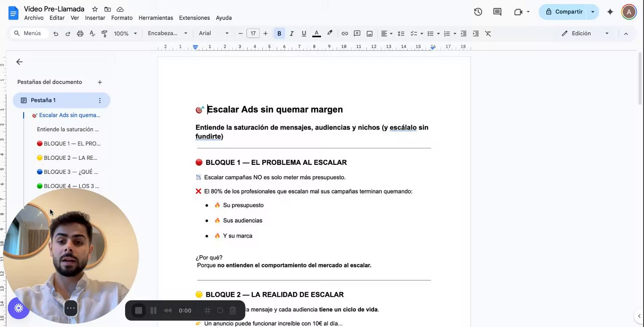The width and height of the screenshot is (644, 327).
Task: Toggle bold formatting
Action: click(279, 34)
